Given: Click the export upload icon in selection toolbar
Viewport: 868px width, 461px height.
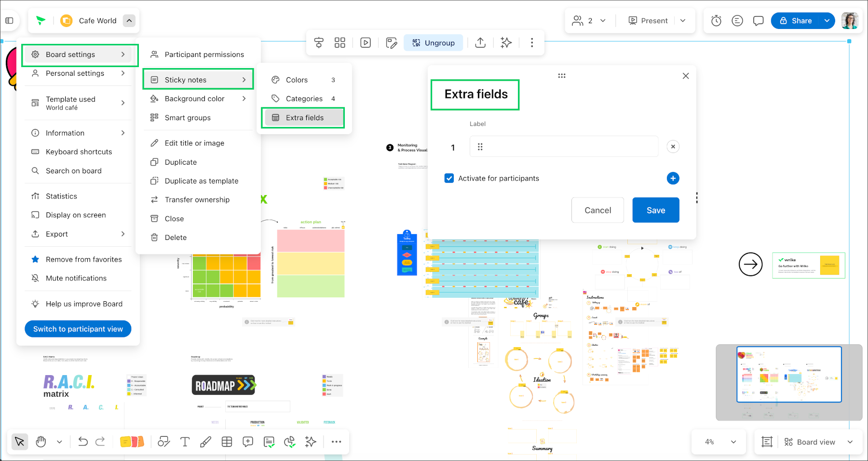Looking at the screenshot, I should click(480, 43).
